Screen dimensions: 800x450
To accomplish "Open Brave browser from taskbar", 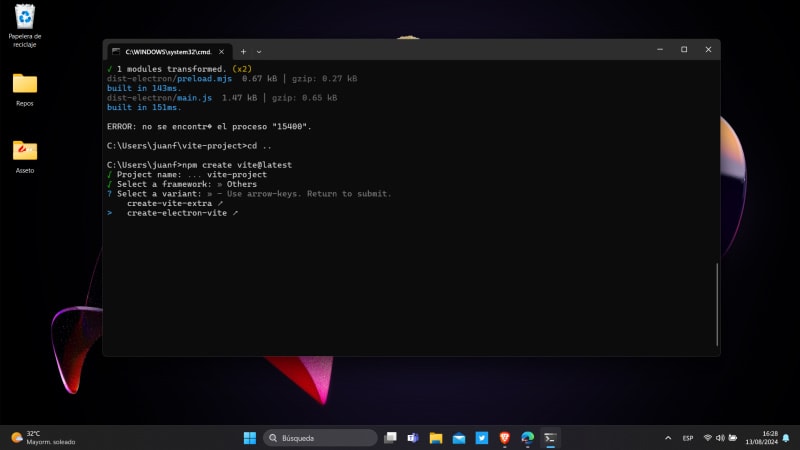I will [505, 438].
